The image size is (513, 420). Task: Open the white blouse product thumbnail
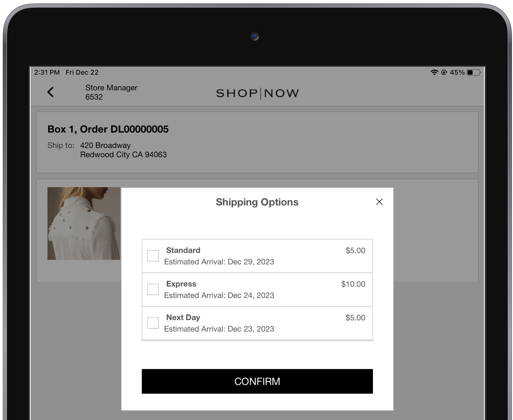(x=84, y=223)
